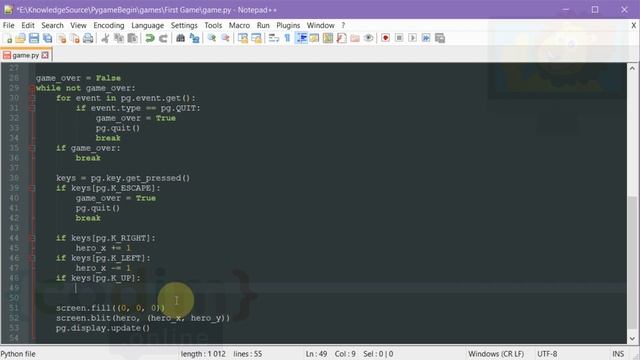Click Python file in status bar
The width and height of the screenshot is (640, 360).
coord(18,354)
